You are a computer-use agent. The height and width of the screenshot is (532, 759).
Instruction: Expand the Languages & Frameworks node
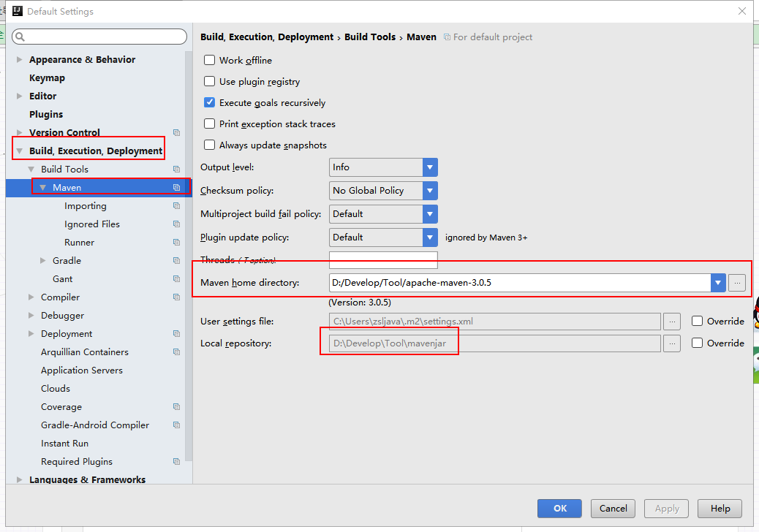tap(19, 480)
